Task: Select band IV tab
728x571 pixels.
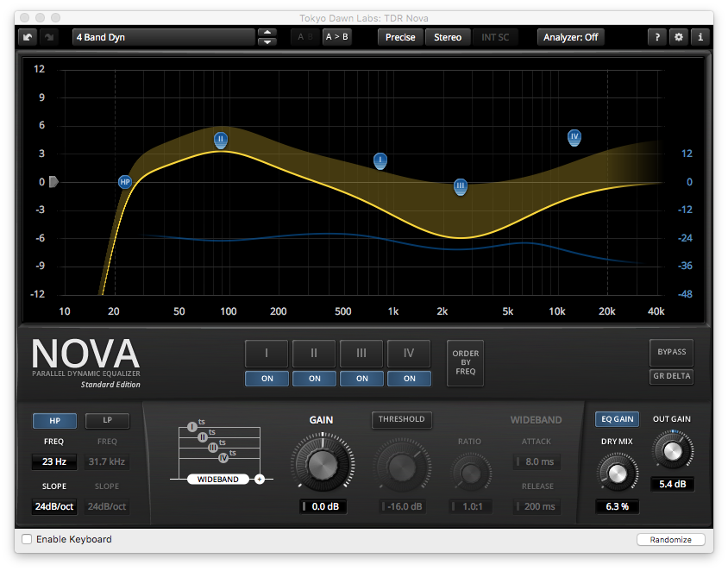Action: (409, 354)
